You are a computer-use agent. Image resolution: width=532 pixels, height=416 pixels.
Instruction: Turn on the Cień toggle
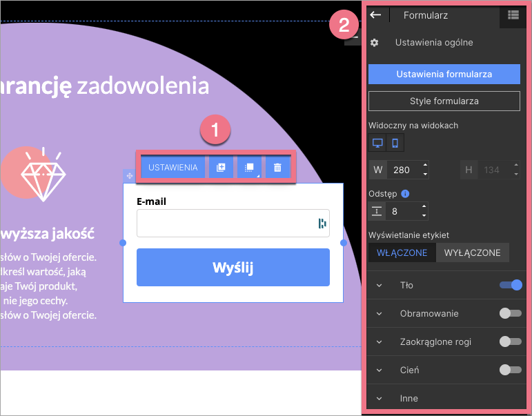pyautogui.click(x=510, y=370)
